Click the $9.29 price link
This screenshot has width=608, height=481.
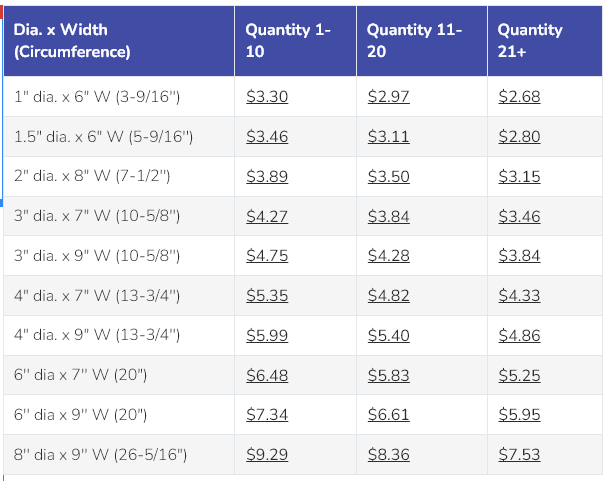coord(266,455)
